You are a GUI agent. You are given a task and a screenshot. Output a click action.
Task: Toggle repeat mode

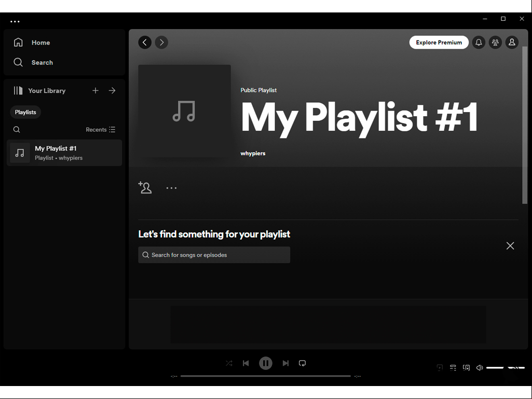click(302, 363)
